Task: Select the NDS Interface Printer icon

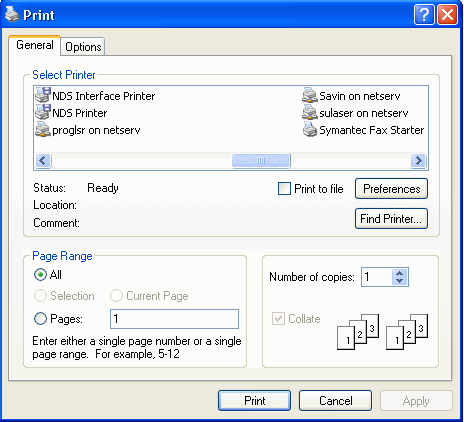Action: 43,95
